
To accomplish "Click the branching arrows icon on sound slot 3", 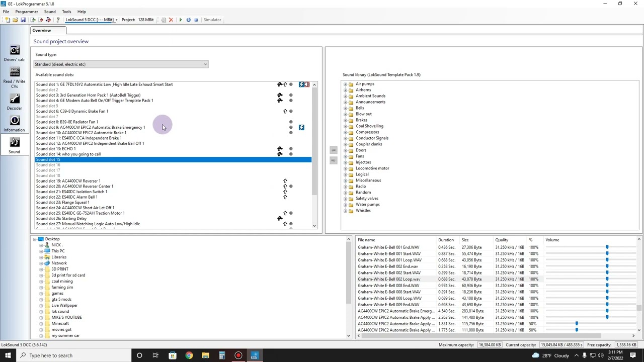I will [x=280, y=95].
